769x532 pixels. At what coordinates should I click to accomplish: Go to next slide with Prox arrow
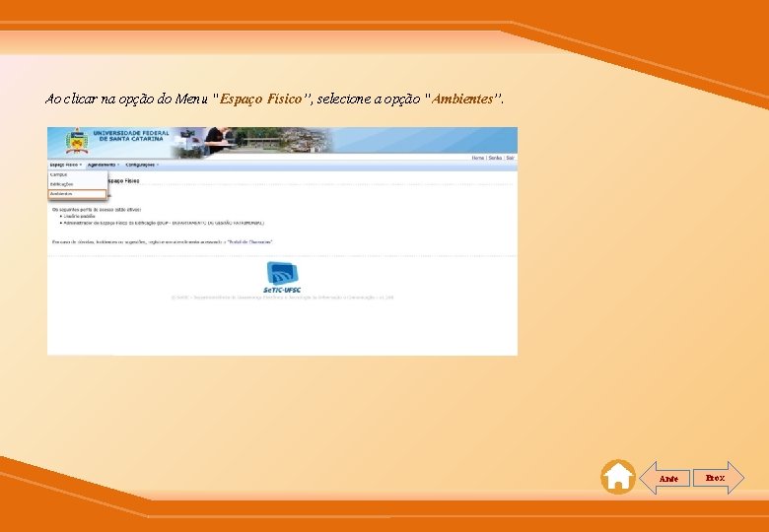719,478
